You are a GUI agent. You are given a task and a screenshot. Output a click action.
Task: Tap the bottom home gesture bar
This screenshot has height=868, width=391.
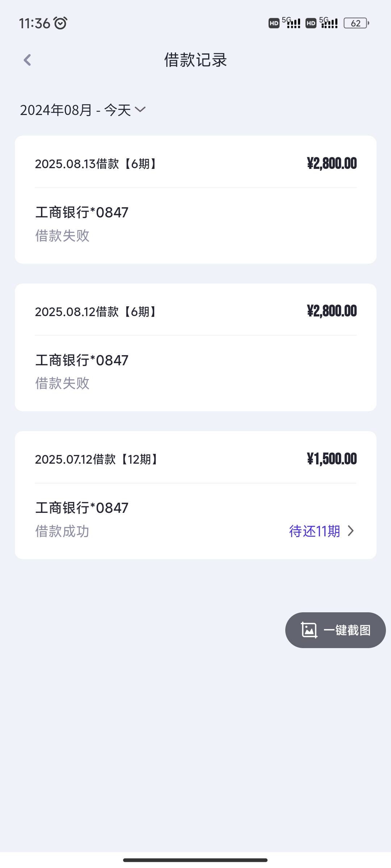click(195, 860)
